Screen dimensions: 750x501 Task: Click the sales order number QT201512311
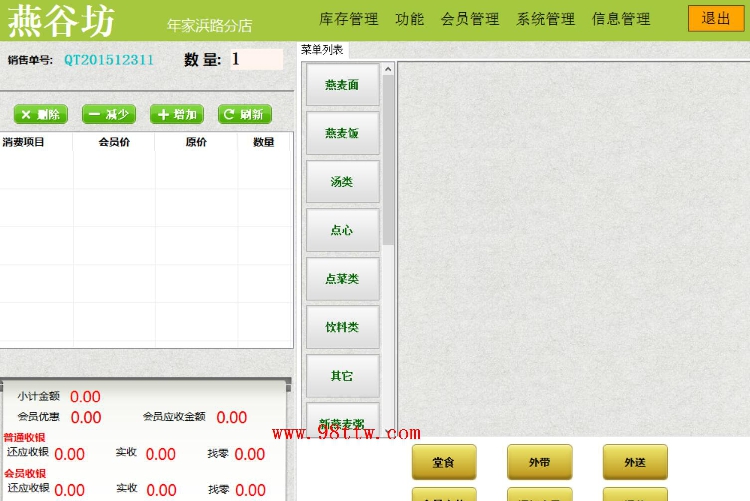click(x=109, y=60)
